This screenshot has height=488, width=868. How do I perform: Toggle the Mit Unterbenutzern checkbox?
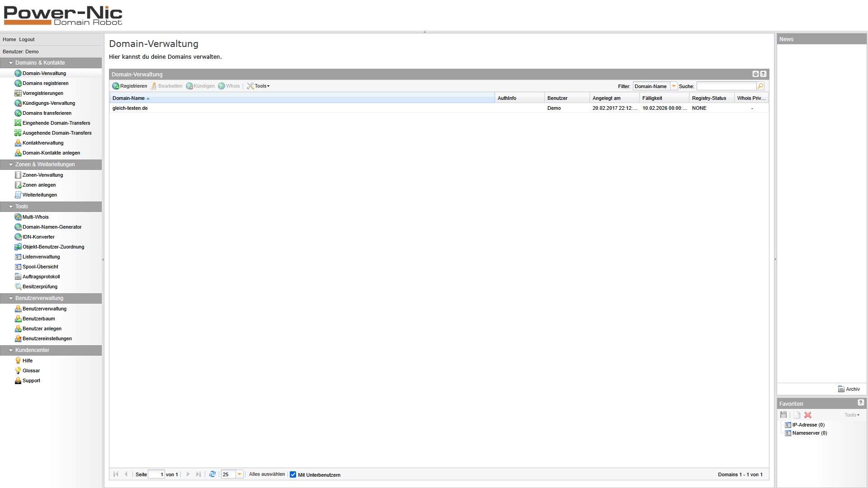pos(293,474)
